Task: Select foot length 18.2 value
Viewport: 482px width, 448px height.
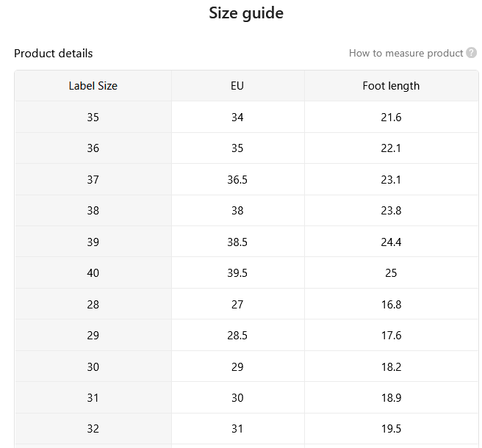Action: 391,367
